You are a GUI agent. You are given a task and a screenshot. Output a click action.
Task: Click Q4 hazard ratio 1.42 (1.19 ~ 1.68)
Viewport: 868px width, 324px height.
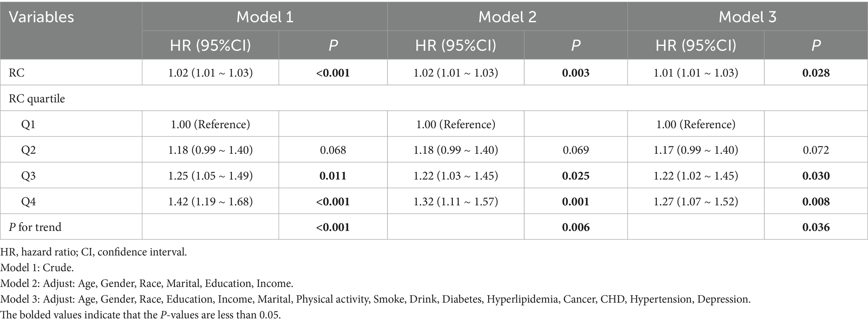click(x=210, y=202)
